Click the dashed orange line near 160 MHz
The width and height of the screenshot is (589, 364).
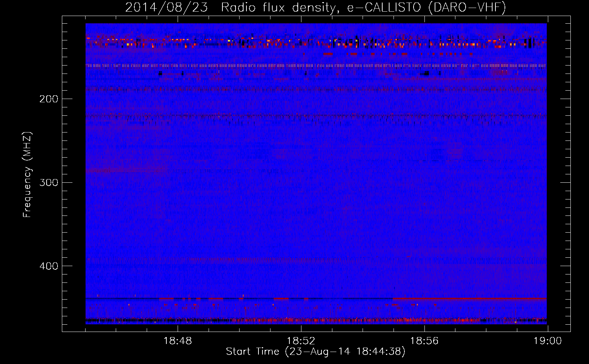(316, 66)
